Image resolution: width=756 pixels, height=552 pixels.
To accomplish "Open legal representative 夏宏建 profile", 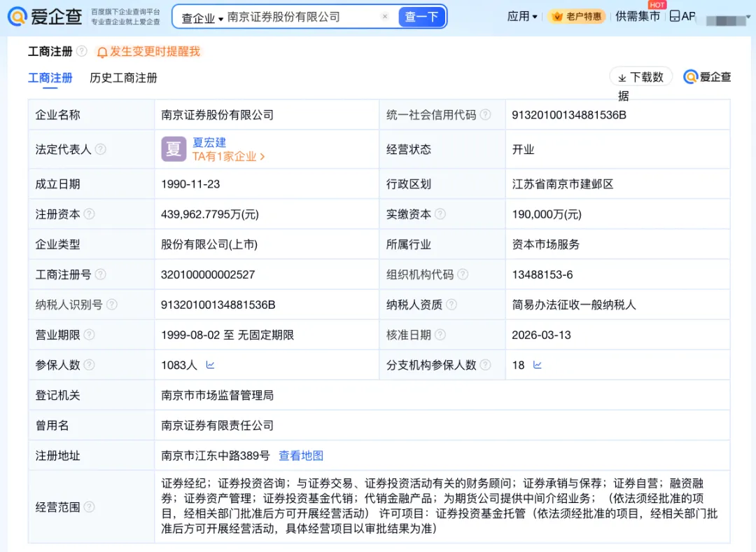I will click(x=209, y=142).
